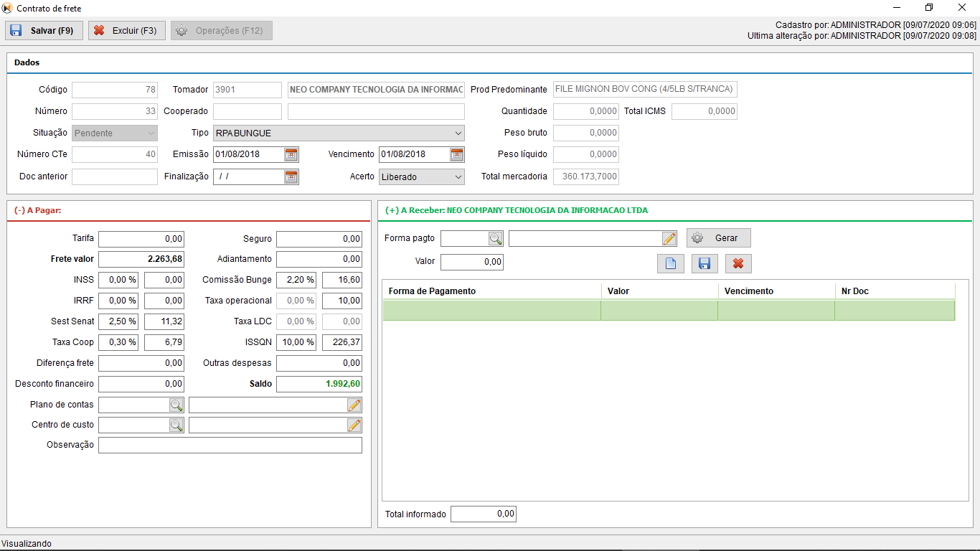Click the Sest Senat percentage field
Viewport: 980px width, 551px height.
tap(118, 321)
